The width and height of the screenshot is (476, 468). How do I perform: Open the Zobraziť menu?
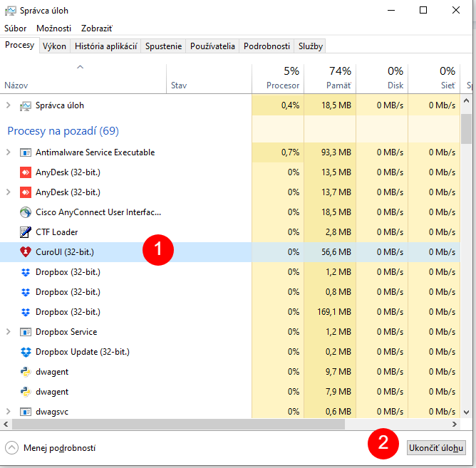97,28
